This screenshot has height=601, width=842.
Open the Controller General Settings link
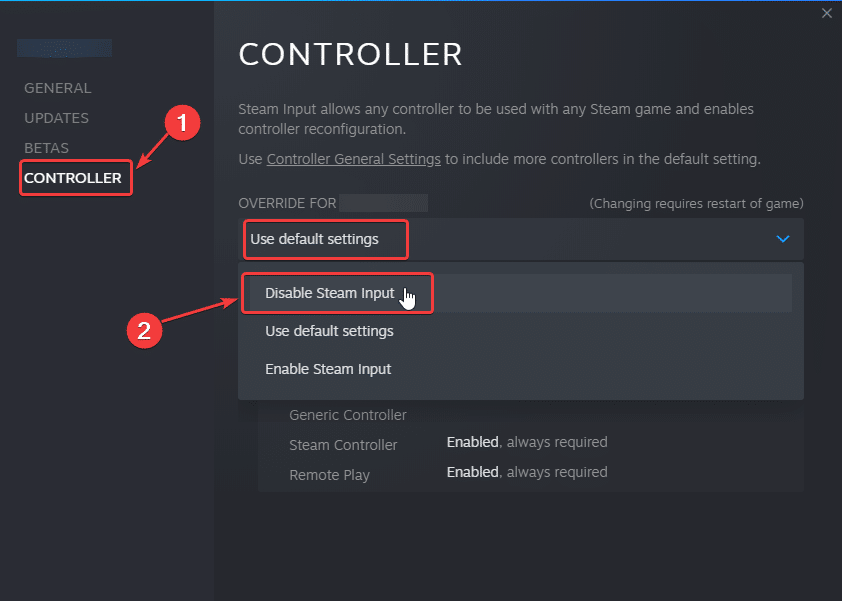(x=354, y=159)
